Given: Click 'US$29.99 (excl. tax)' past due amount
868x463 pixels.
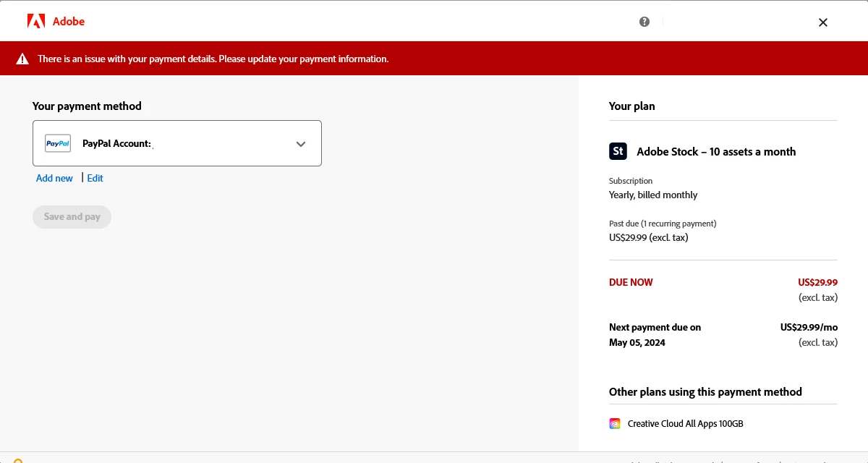Looking at the screenshot, I should tap(649, 237).
